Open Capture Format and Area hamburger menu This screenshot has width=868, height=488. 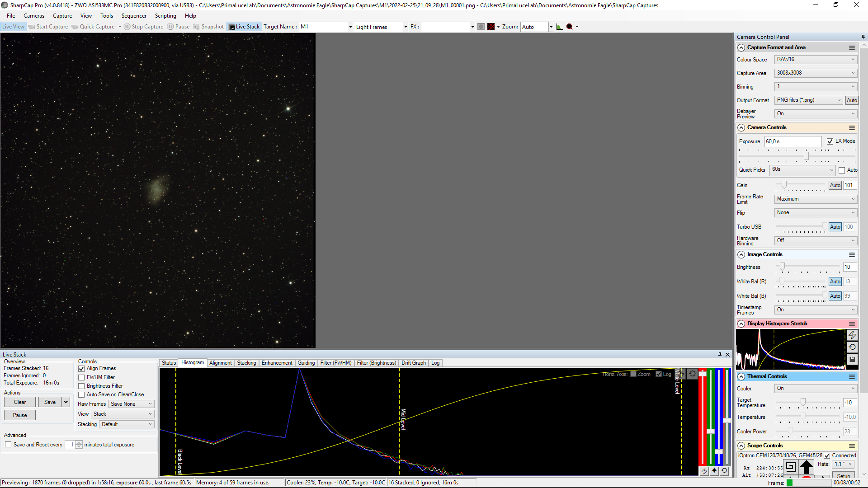point(852,48)
